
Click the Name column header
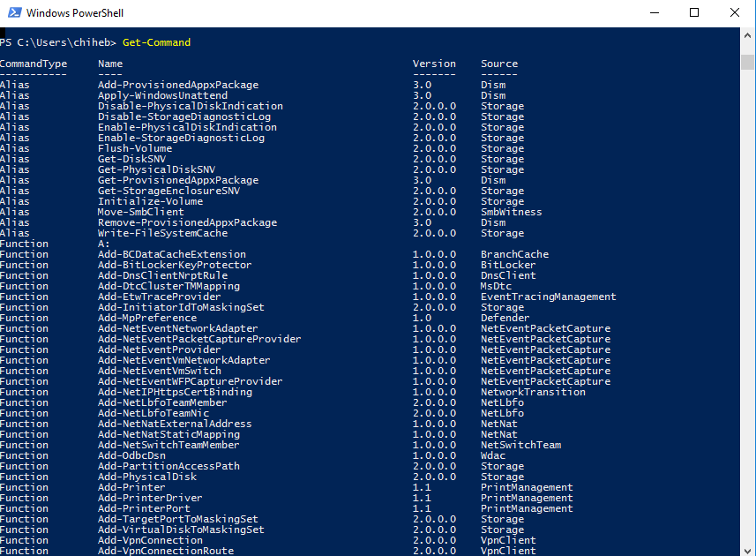(x=110, y=64)
